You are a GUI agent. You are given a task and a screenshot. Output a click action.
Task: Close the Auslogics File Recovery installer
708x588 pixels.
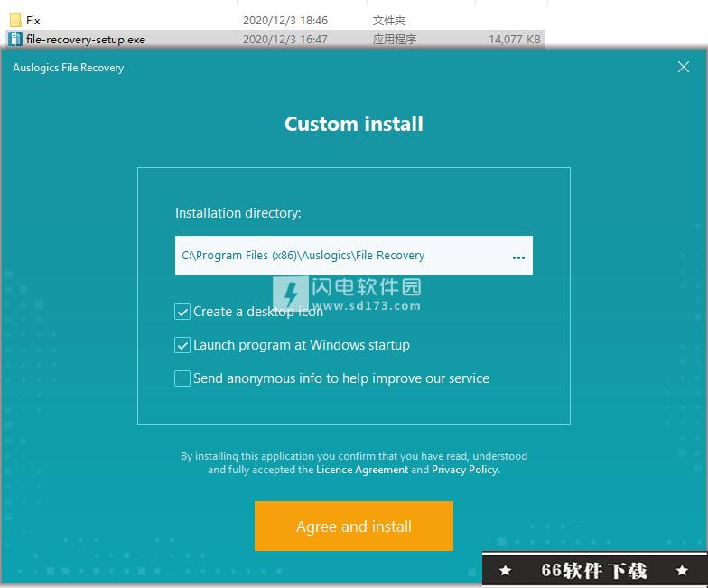coord(683,67)
